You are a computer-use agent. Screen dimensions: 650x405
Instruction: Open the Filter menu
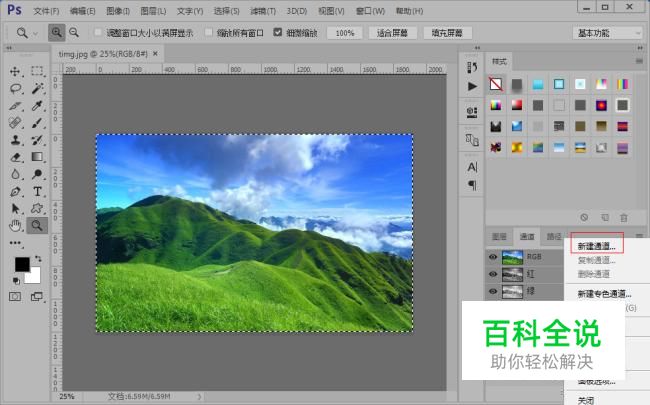click(263, 11)
